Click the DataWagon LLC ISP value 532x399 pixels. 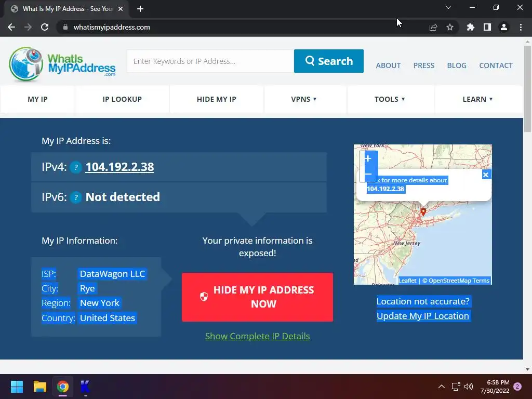[x=112, y=274]
